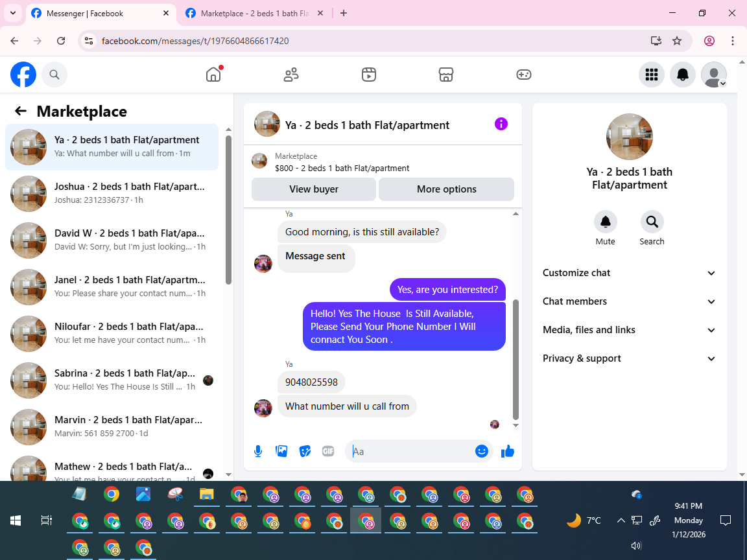Record a voice clip with microphone icon

click(257, 451)
